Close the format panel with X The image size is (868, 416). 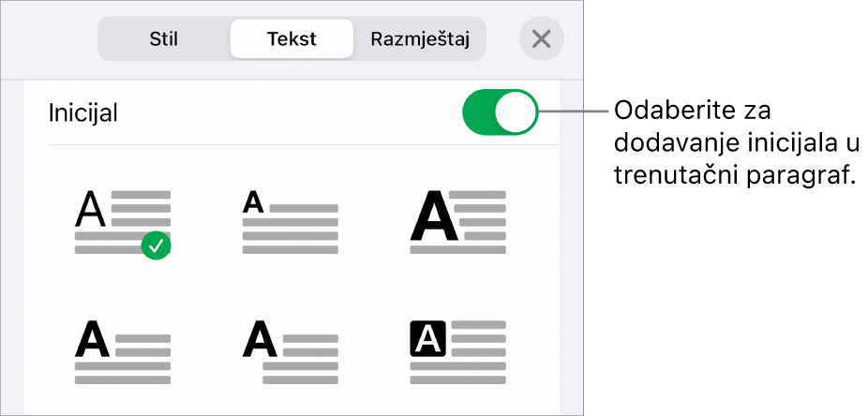(541, 39)
